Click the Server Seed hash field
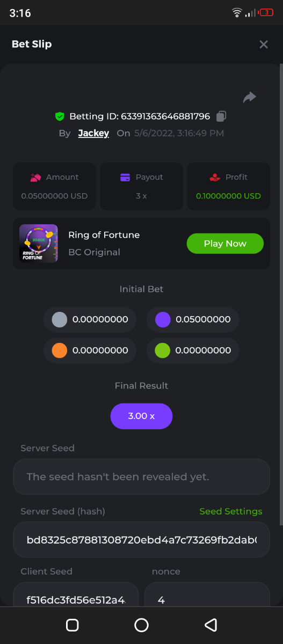Image resolution: width=283 pixels, height=644 pixels. pos(141,539)
